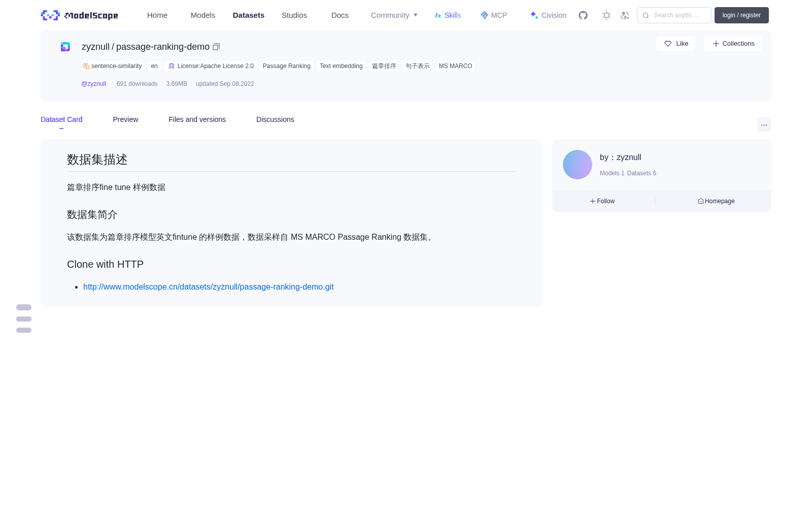
Task: Click the sentence-similarity tag
Action: [113, 66]
